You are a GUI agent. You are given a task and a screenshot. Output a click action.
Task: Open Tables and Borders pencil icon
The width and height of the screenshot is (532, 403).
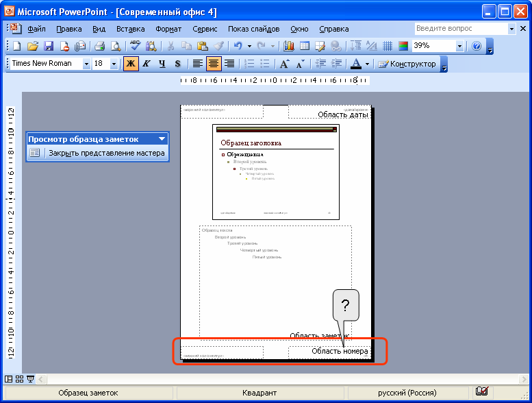point(320,46)
